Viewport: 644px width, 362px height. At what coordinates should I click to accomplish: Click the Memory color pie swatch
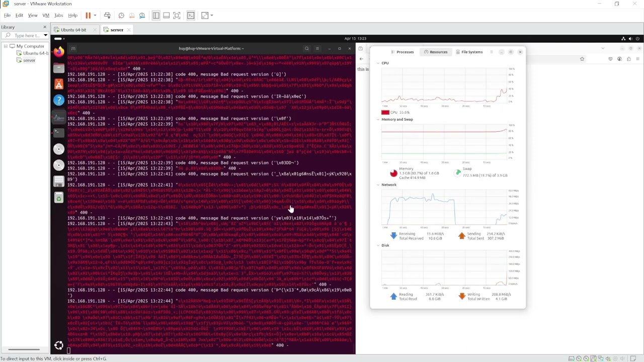pos(393,173)
